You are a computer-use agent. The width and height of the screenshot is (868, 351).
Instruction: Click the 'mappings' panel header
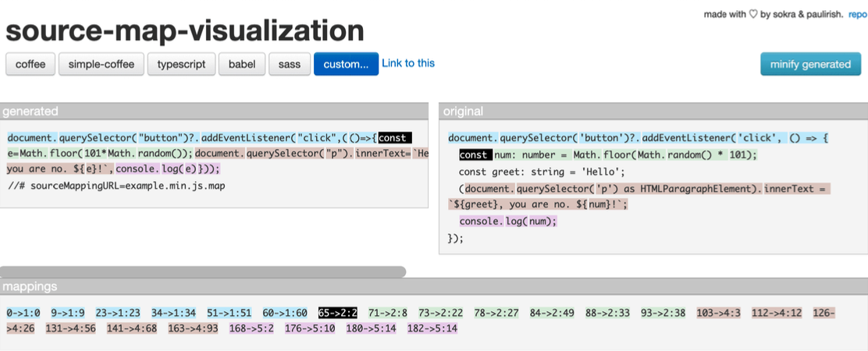(x=434, y=286)
